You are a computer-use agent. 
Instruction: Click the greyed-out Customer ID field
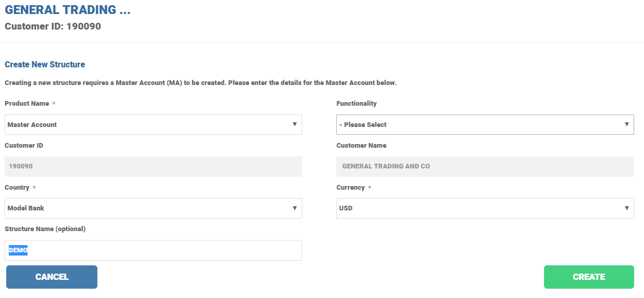pyautogui.click(x=153, y=166)
